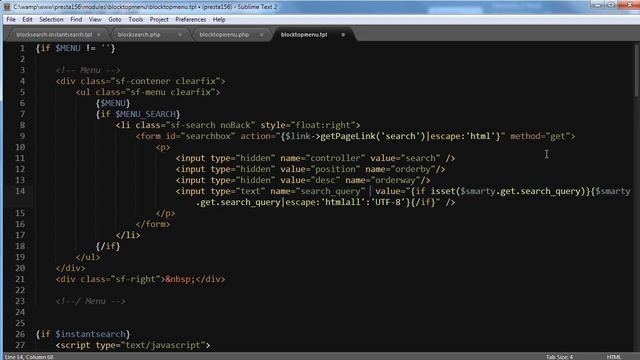The image size is (640, 360).
Task: Click $MENU_SEARCH on line 7
Action: (145, 114)
